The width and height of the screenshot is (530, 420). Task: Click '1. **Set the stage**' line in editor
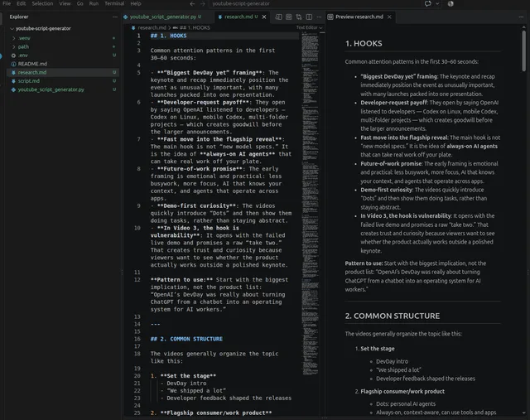point(183,376)
